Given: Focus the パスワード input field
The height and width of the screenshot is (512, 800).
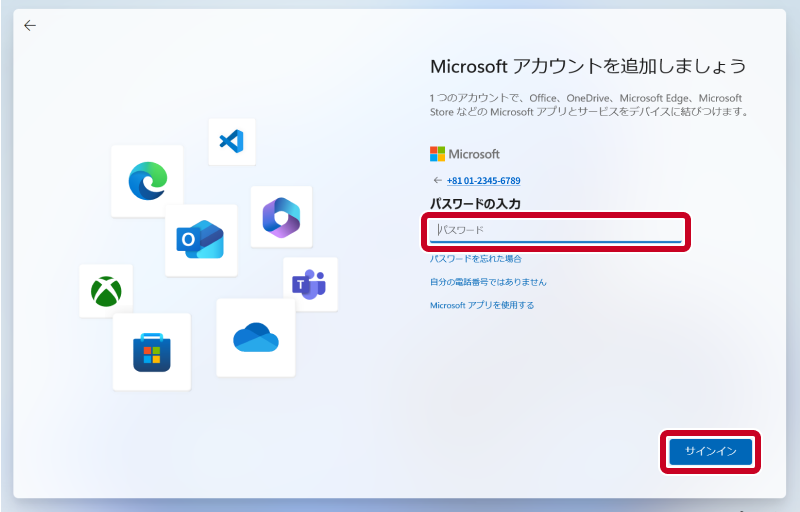Looking at the screenshot, I should (556, 231).
